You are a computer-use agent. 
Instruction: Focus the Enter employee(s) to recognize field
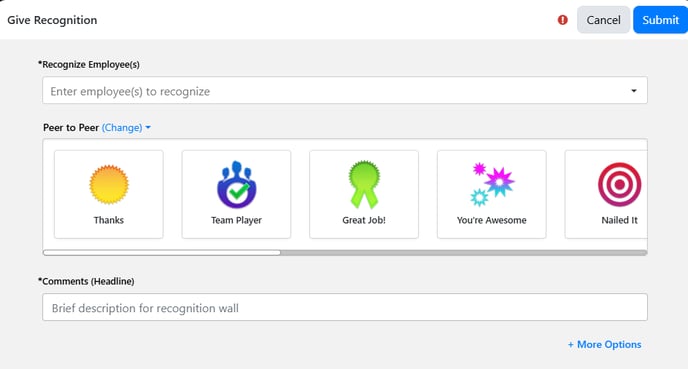345,90
